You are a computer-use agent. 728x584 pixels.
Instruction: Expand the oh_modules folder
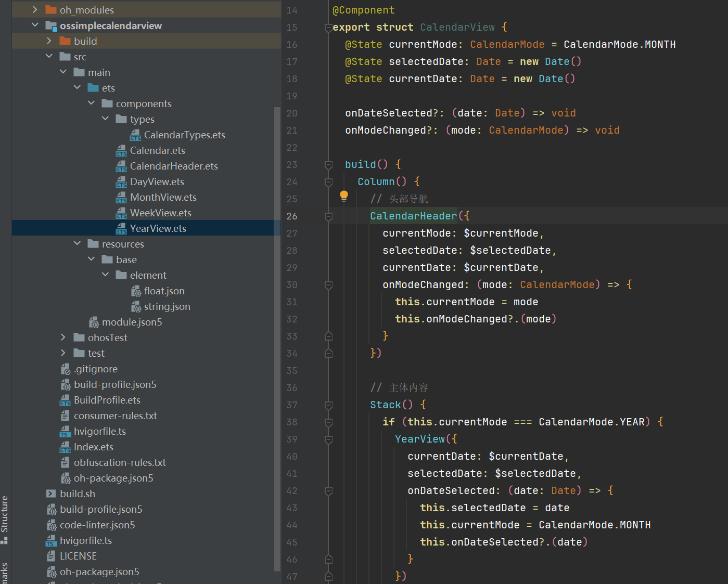35,10
